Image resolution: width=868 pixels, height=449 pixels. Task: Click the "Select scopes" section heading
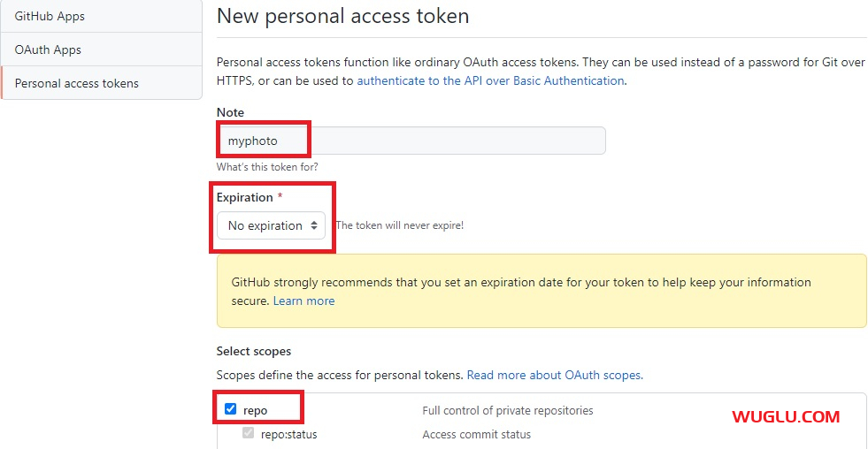pyautogui.click(x=253, y=351)
